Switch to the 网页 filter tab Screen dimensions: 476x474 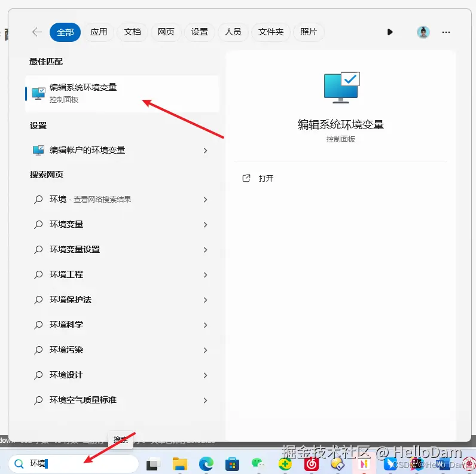tap(166, 32)
